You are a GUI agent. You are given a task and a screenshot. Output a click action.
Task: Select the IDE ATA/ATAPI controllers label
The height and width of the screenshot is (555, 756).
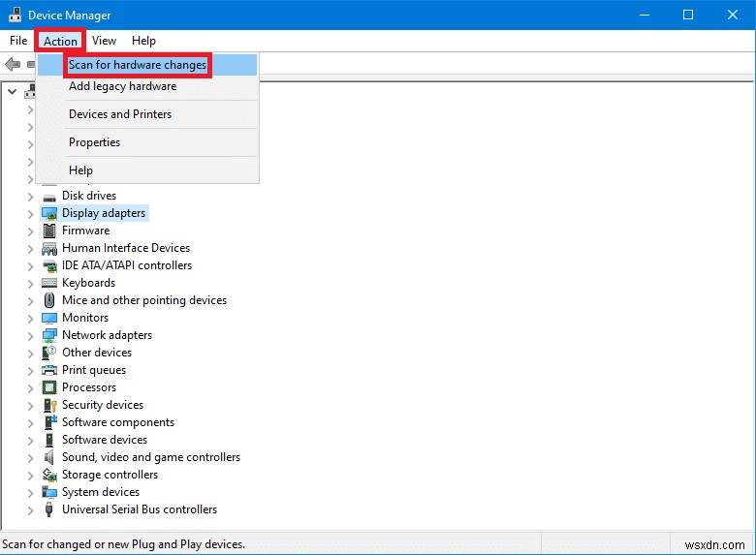coord(127,265)
